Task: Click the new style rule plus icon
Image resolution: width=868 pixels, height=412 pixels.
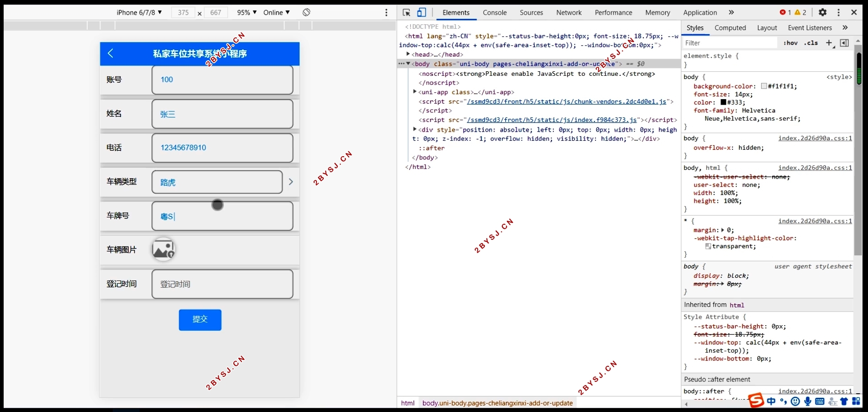Action: coord(829,43)
